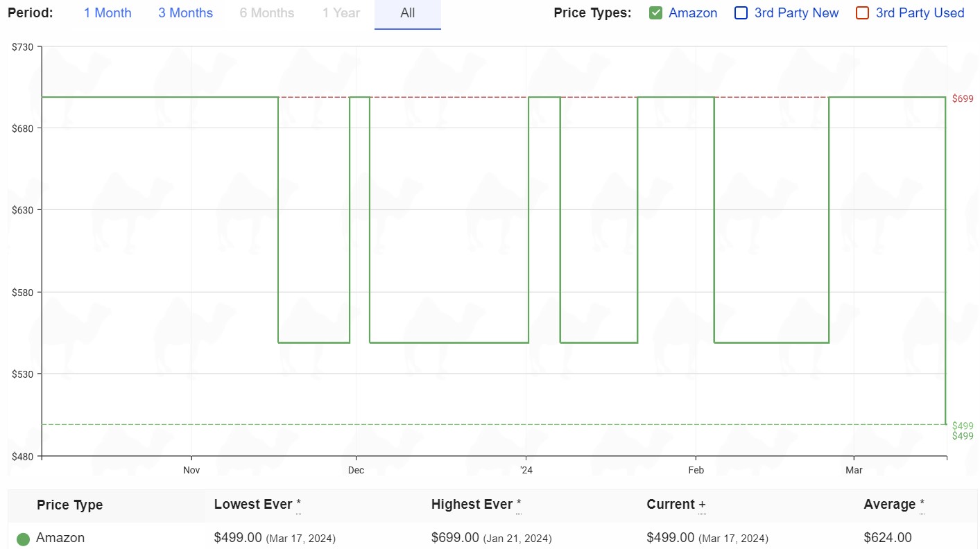
Task: Choose the 1 Year period
Action: [341, 13]
